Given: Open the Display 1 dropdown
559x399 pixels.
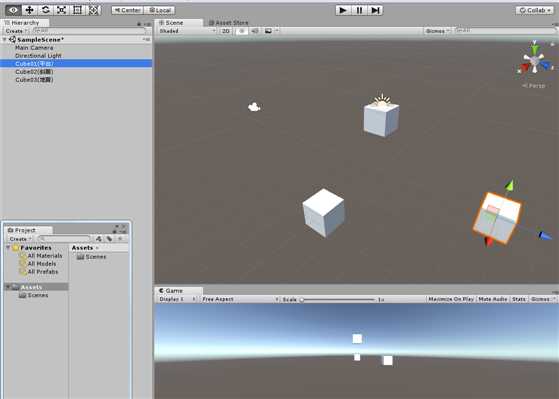Looking at the screenshot, I should click(x=177, y=299).
